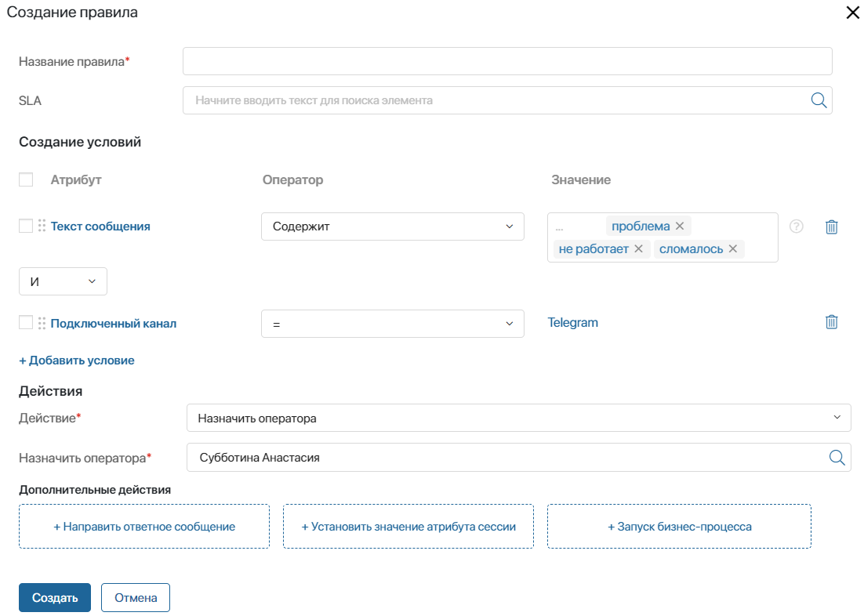This screenshot has width=864, height=616.
Task: Click '+ Запуск бизнес-процесса' button
Action: pyautogui.click(x=679, y=527)
